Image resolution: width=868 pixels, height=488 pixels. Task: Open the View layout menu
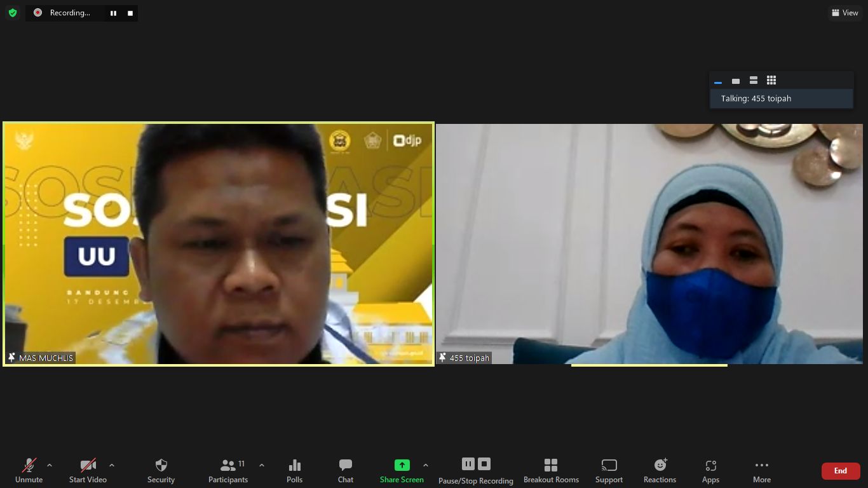pyautogui.click(x=844, y=13)
